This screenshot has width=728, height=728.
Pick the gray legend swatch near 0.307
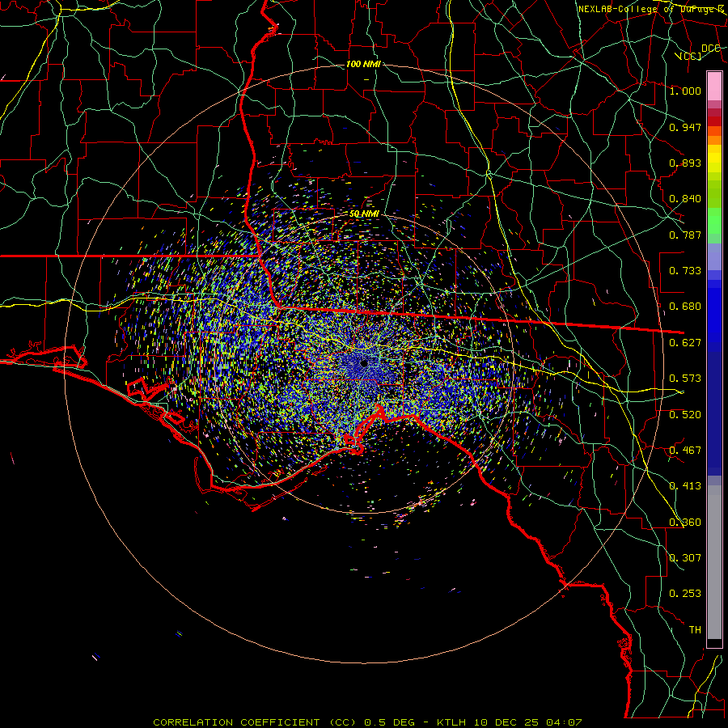[x=714, y=566]
